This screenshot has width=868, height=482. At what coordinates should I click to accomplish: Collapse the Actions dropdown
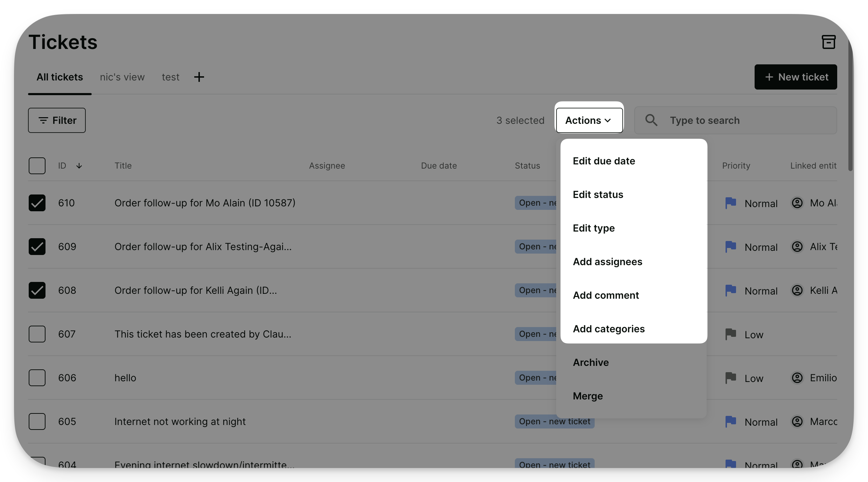coord(589,120)
